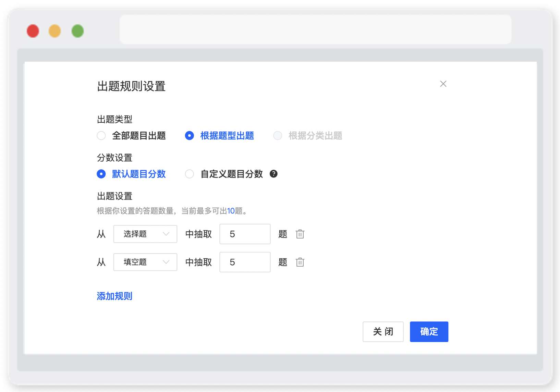Click the yellow minimize dot
Viewport: 560px width, 392px height.
click(x=55, y=31)
